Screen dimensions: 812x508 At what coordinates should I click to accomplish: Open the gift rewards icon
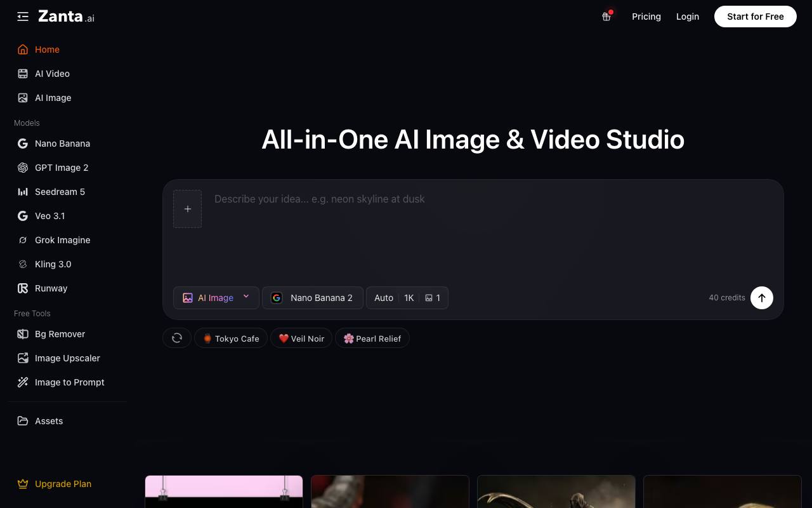pos(606,17)
